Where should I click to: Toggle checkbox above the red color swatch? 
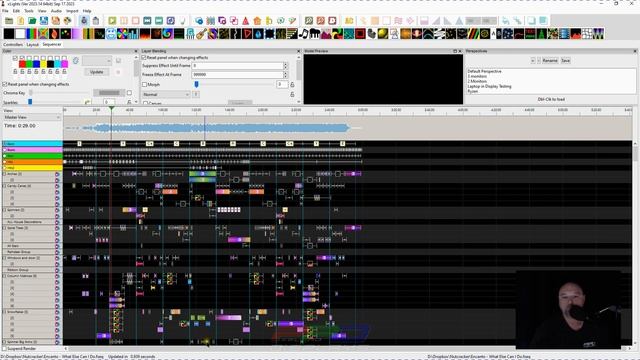(22, 58)
